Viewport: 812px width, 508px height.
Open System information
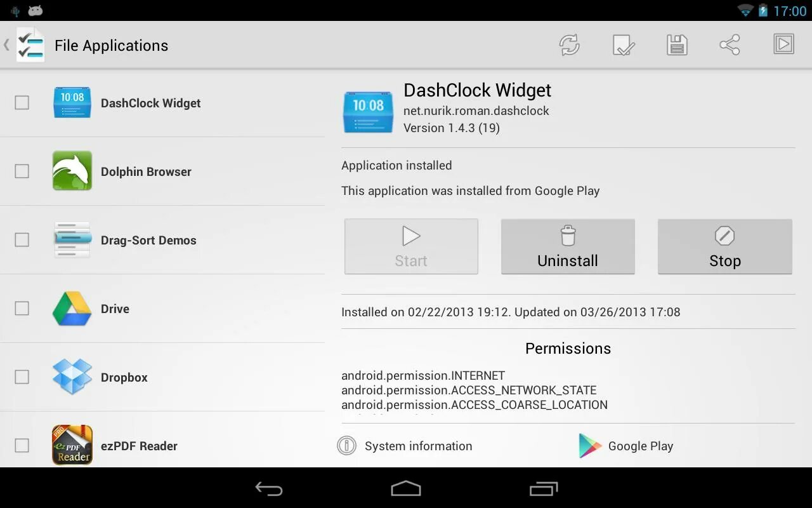point(405,446)
